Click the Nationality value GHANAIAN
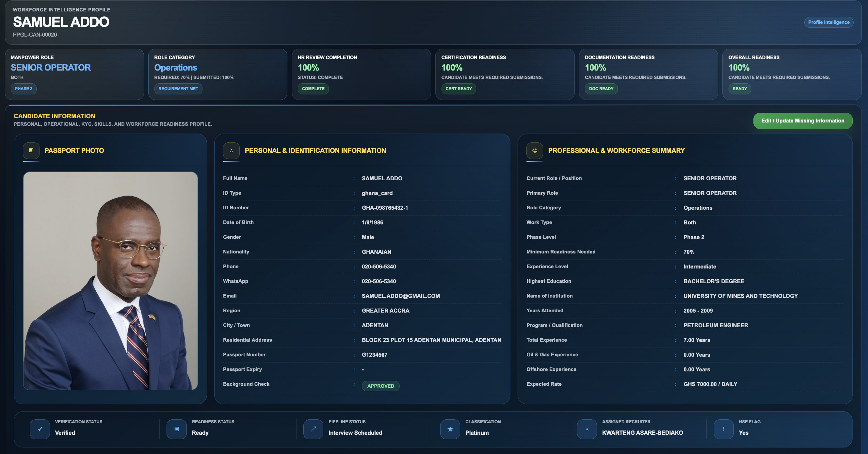 [x=377, y=252]
